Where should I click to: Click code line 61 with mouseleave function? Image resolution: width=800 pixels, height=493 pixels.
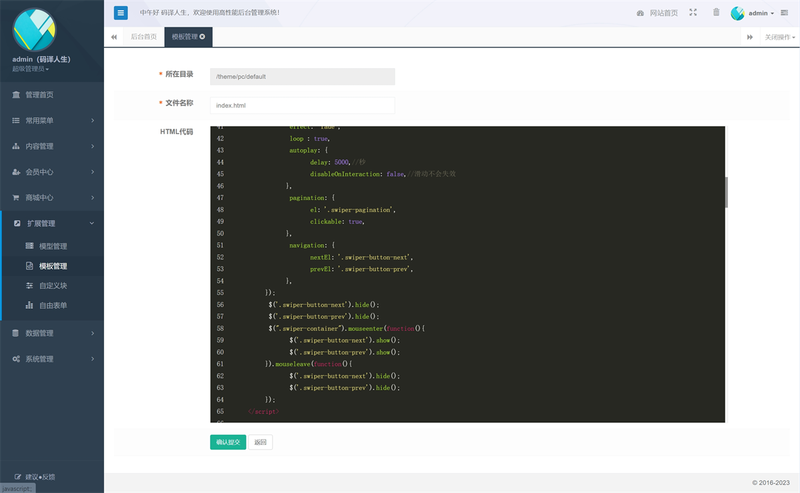308,364
